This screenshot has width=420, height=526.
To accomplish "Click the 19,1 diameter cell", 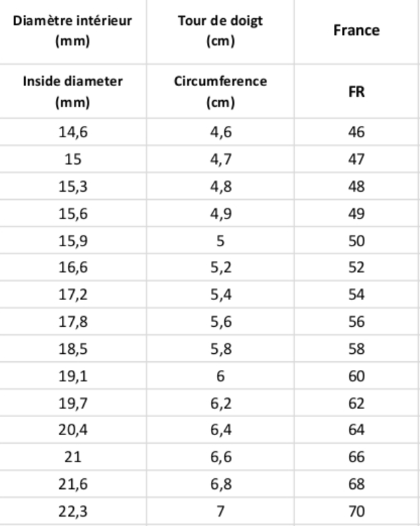I will coord(72,377).
